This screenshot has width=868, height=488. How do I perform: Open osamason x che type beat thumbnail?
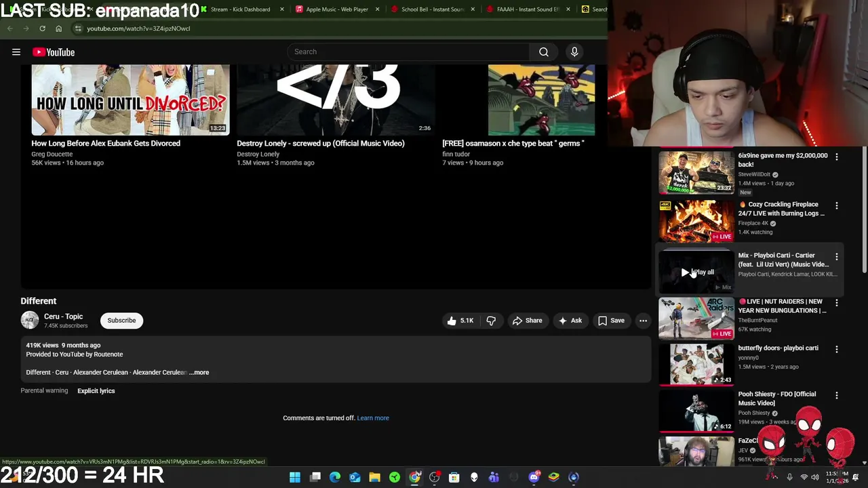pos(541,100)
